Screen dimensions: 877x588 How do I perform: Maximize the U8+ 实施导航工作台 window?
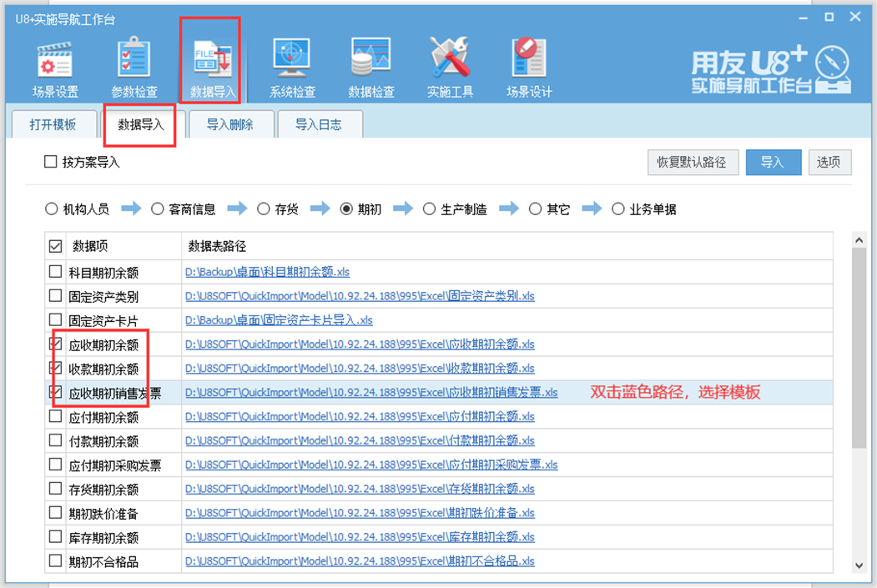pos(829,18)
